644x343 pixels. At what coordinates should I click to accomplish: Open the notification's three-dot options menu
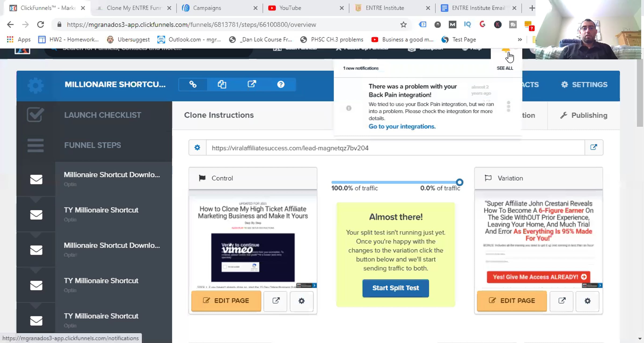click(508, 106)
